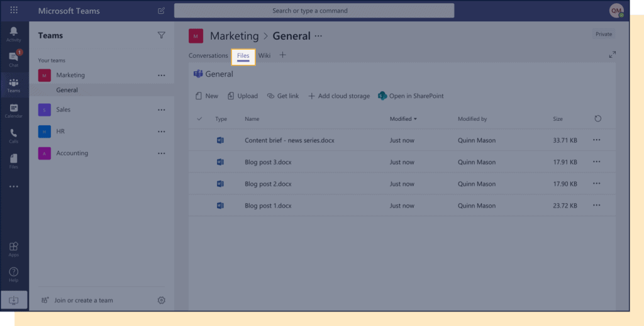The width and height of the screenshot is (644, 326).
Task: Open Blog post 2.docx file name
Action: pos(268,184)
